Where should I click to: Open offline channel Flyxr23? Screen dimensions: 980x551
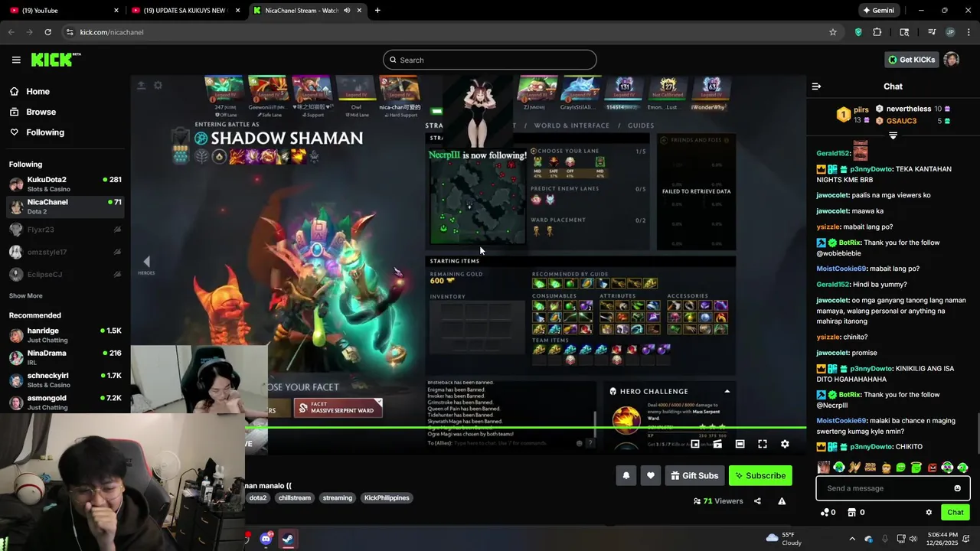[65, 230]
